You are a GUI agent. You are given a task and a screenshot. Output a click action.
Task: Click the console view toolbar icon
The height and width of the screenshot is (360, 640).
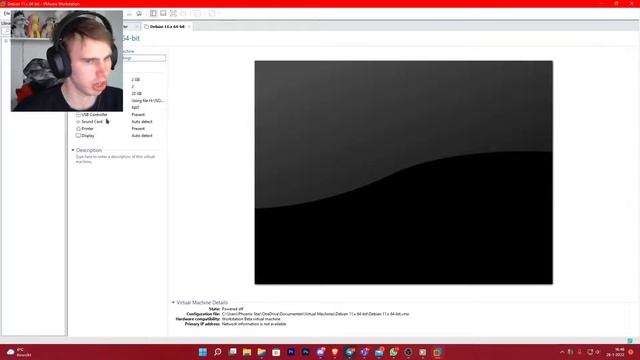[x=163, y=13]
